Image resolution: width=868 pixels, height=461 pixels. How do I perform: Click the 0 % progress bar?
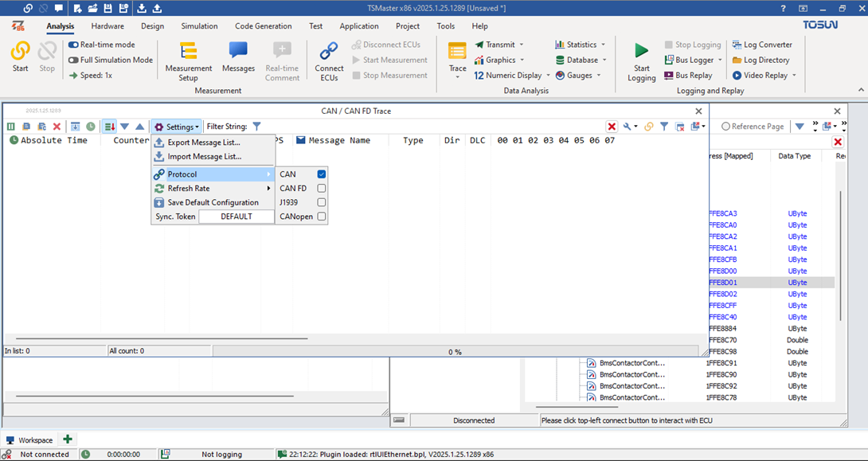click(455, 351)
